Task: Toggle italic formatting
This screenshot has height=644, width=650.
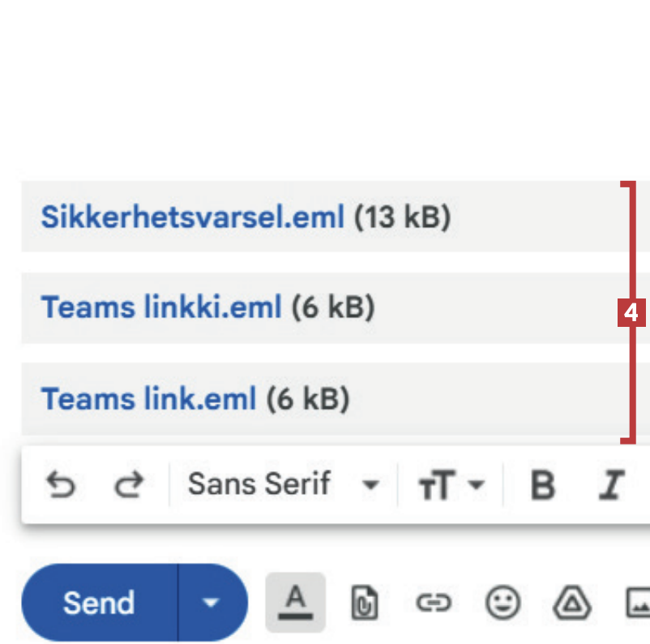Action: (611, 485)
